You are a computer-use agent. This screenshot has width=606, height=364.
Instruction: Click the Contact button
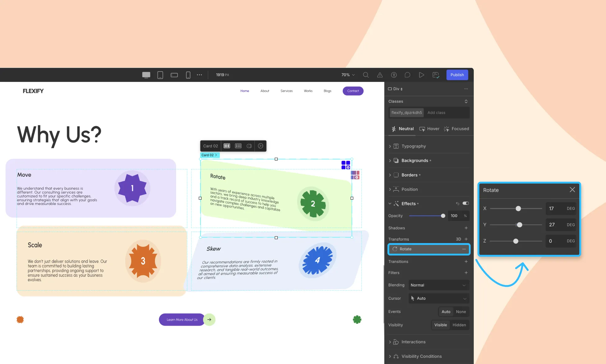(x=353, y=91)
